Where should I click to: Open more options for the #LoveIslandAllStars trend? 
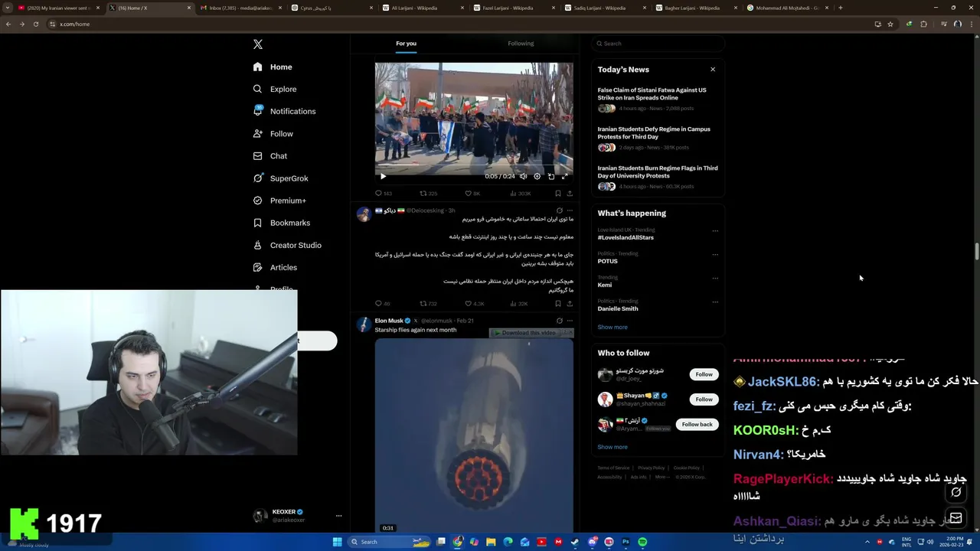[715, 231]
